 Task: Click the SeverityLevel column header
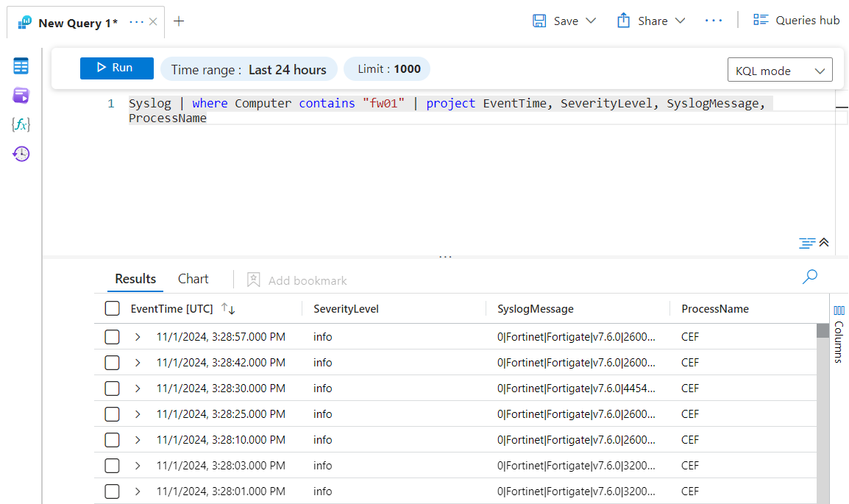[x=346, y=308]
